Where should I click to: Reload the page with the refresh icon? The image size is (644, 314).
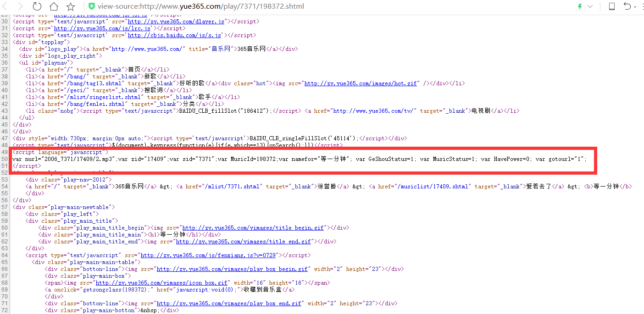point(37,7)
